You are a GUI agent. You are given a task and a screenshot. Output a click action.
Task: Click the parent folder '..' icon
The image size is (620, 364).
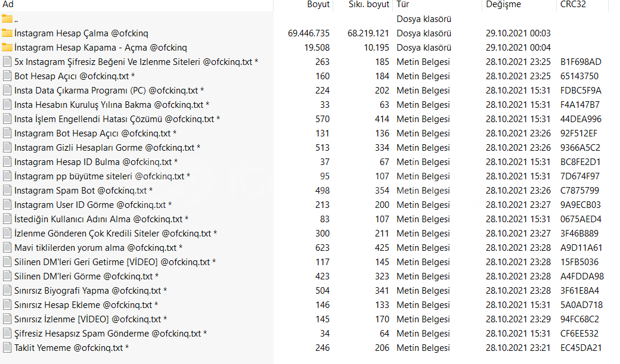click(7, 18)
